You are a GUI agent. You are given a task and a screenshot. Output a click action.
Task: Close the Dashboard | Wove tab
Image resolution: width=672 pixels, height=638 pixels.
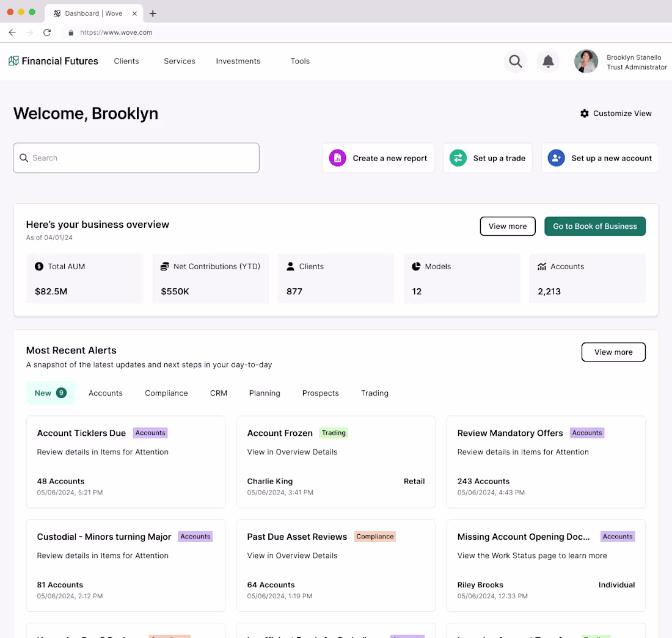pyautogui.click(x=134, y=13)
